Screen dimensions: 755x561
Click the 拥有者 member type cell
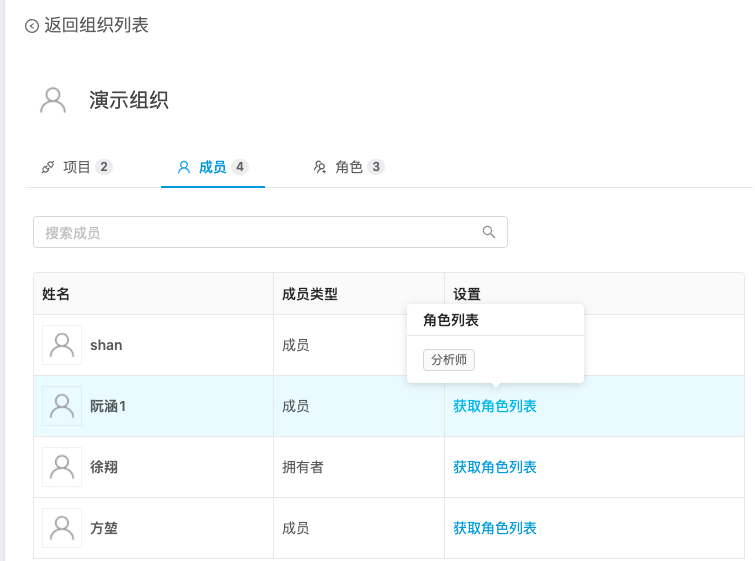pyautogui.click(x=302, y=467)
